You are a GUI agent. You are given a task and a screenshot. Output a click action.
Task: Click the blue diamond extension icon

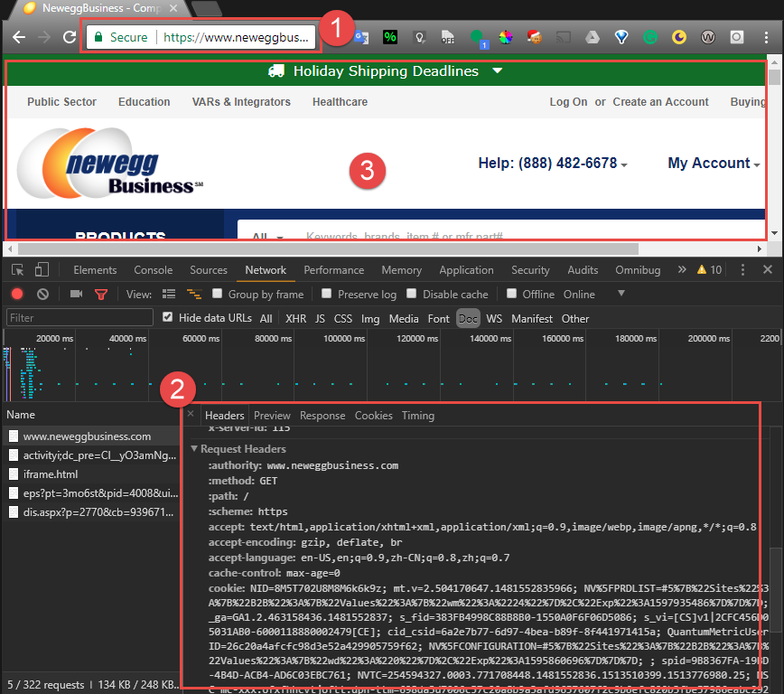[x=621, y=37]
